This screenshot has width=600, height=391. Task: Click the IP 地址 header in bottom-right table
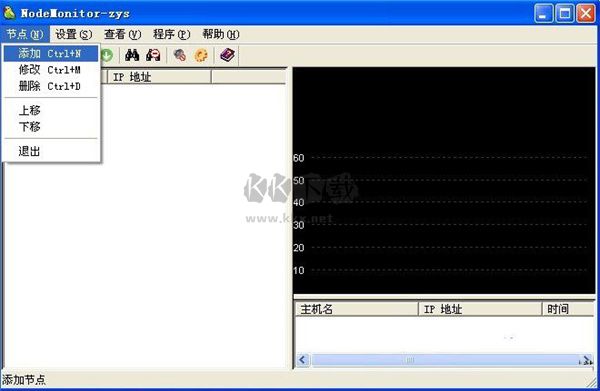tap(480, 309)
